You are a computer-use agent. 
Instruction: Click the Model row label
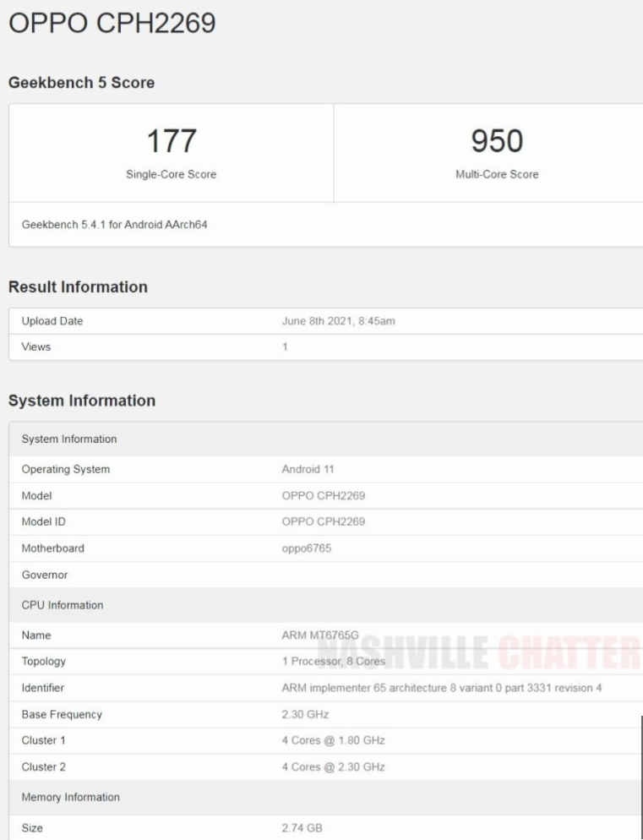[x=36, y=495]
